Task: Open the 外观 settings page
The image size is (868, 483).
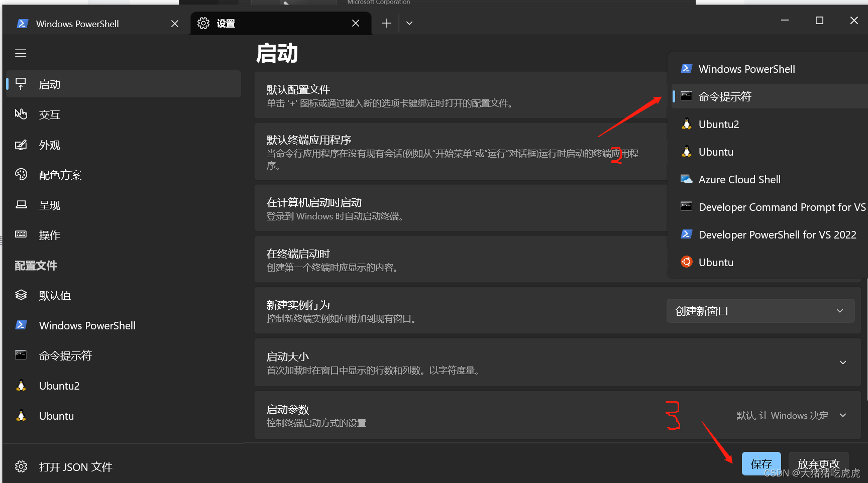Action: (124, 145)
